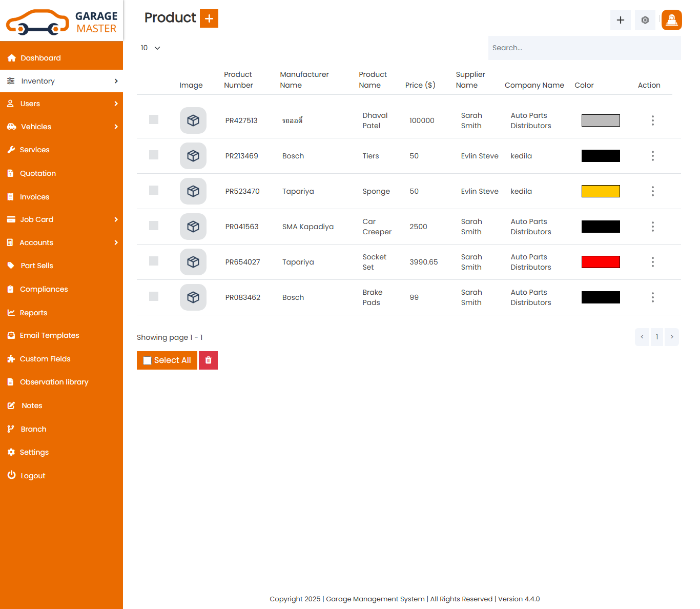Click the Reports chart icon
Viewport: 700px width, 609px height.
point(11,312)
